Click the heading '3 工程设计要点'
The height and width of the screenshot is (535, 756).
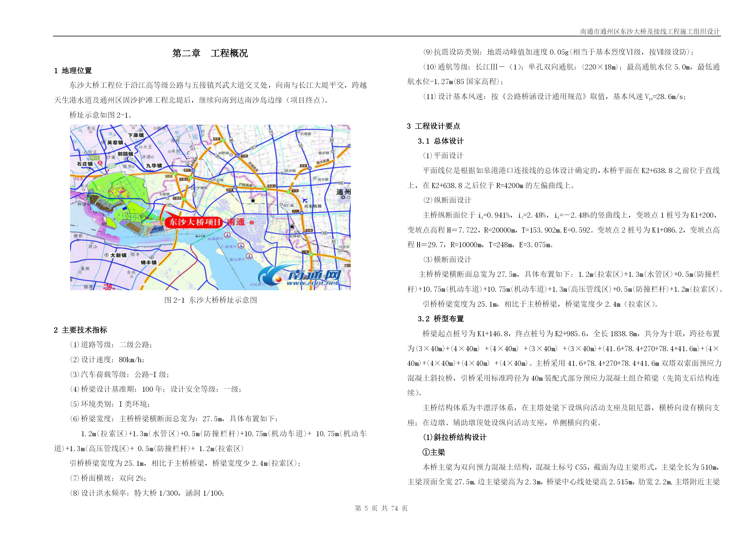coord(433,126)
